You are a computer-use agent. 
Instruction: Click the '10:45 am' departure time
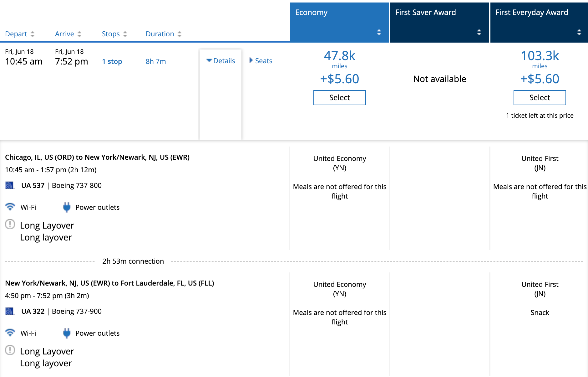[24, 61]
